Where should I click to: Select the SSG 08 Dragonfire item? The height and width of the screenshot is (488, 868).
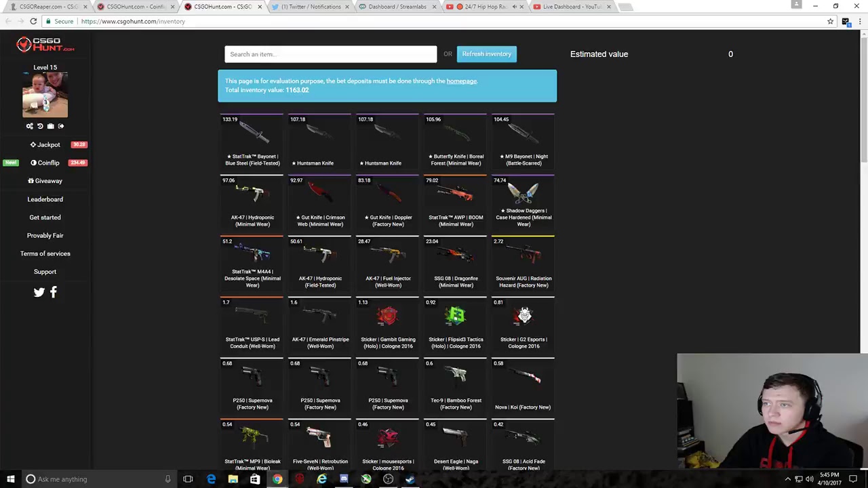point(455,263)
